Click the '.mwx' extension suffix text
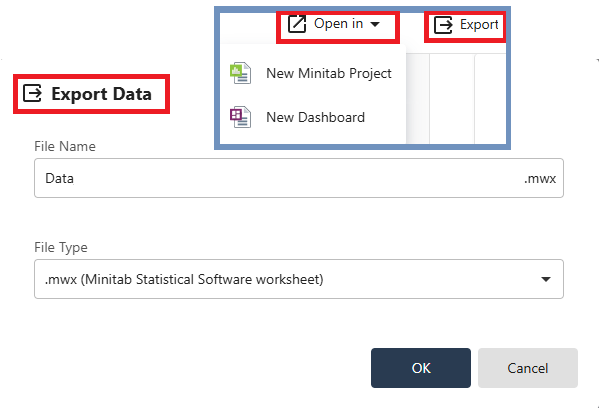 point(540,178)
